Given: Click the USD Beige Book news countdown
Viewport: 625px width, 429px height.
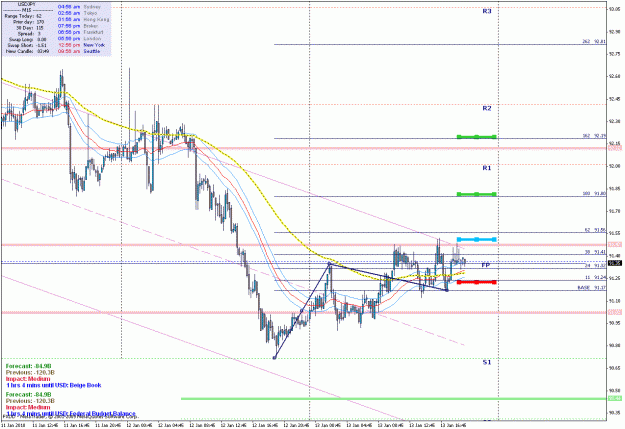Looking at the screenshot, I should pyautogui.click(x=54, y=386).
